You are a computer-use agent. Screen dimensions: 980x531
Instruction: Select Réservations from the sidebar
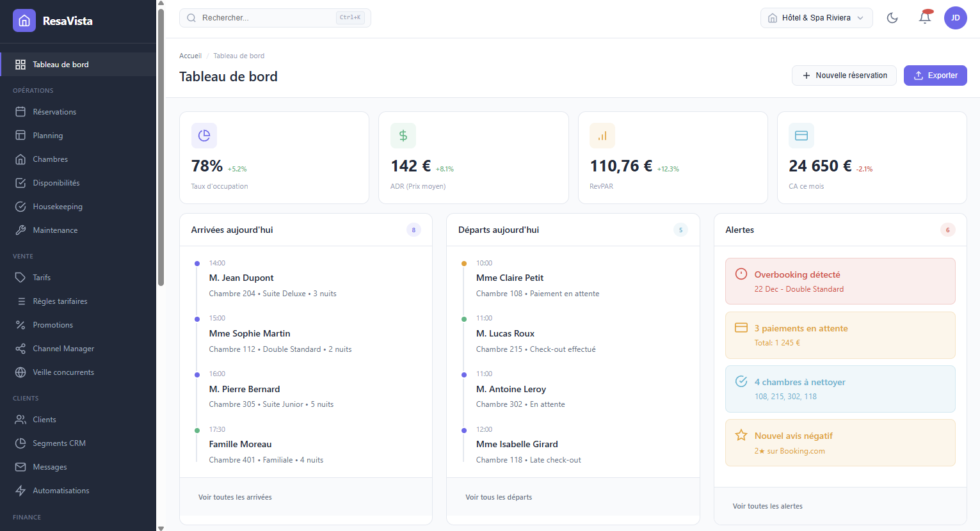[54, 112]
